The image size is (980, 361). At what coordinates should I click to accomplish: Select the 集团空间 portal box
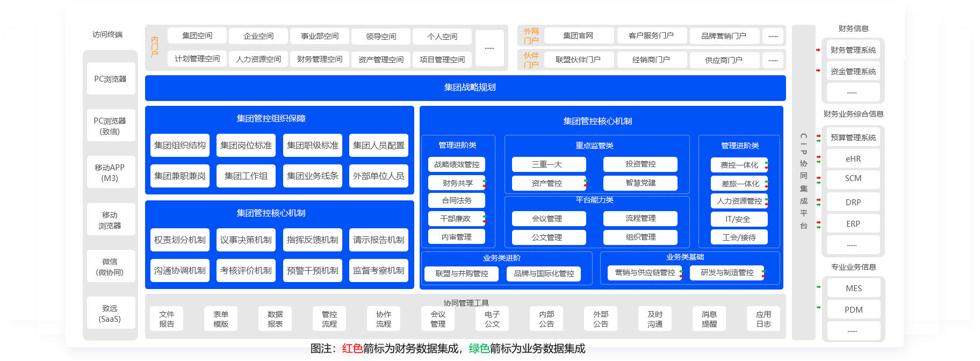tap(197, 36)
